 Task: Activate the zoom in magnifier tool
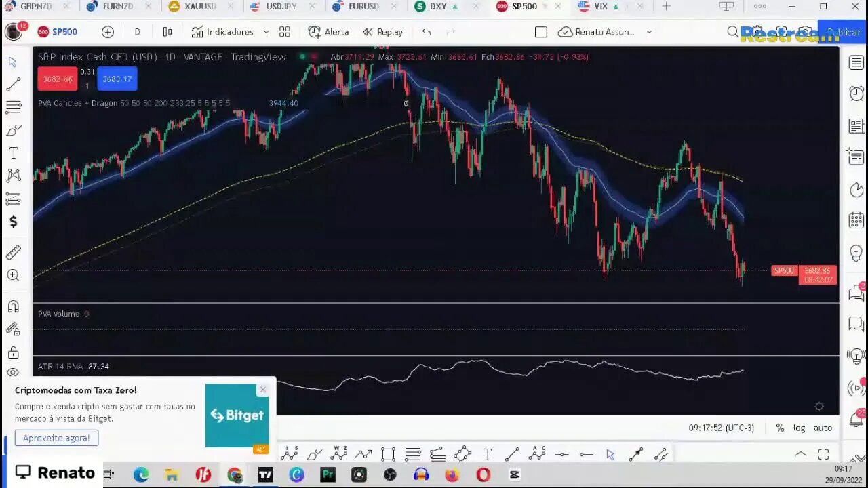pos(13,275)
